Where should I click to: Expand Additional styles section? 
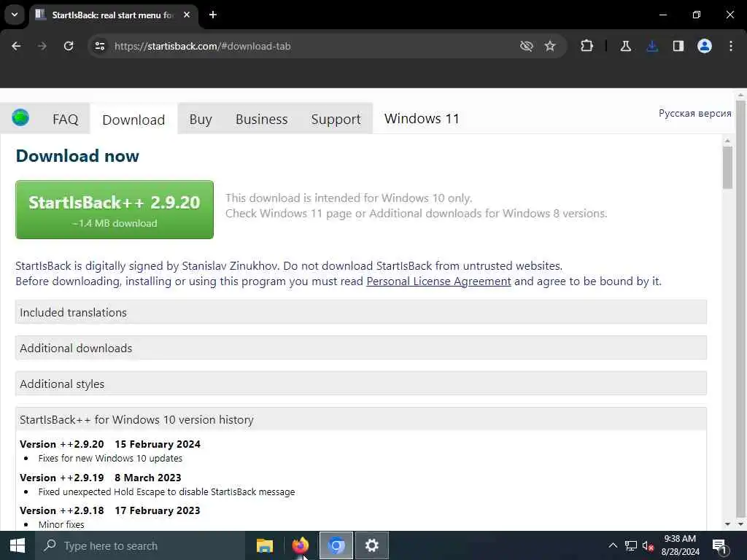click(x=361, y=384)
